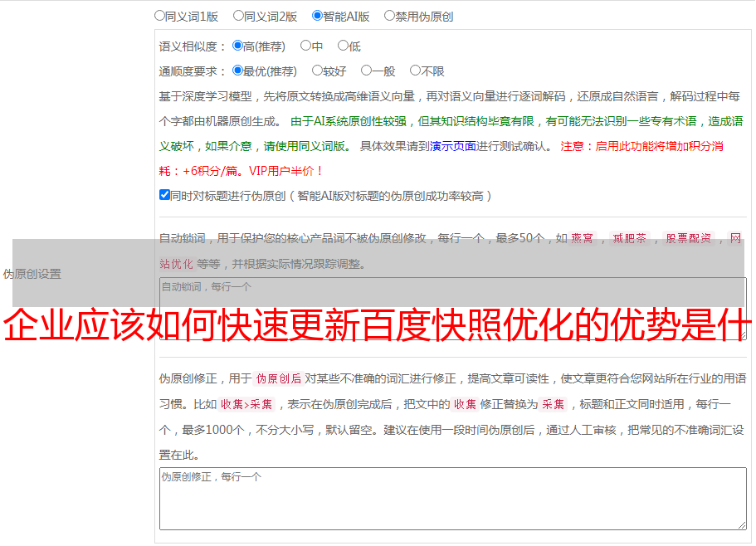
Task: Click the 伪原创设置 section label
Action: (32, 274)
